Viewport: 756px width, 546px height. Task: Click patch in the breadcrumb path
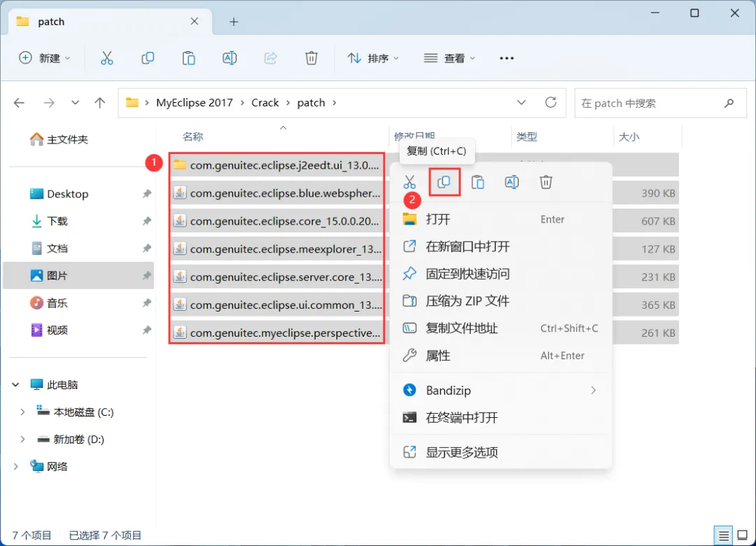(x=311, y=103)
